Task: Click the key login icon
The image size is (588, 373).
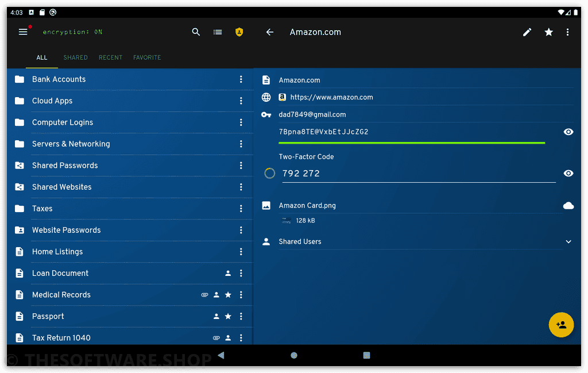Action: click(266, 115)
